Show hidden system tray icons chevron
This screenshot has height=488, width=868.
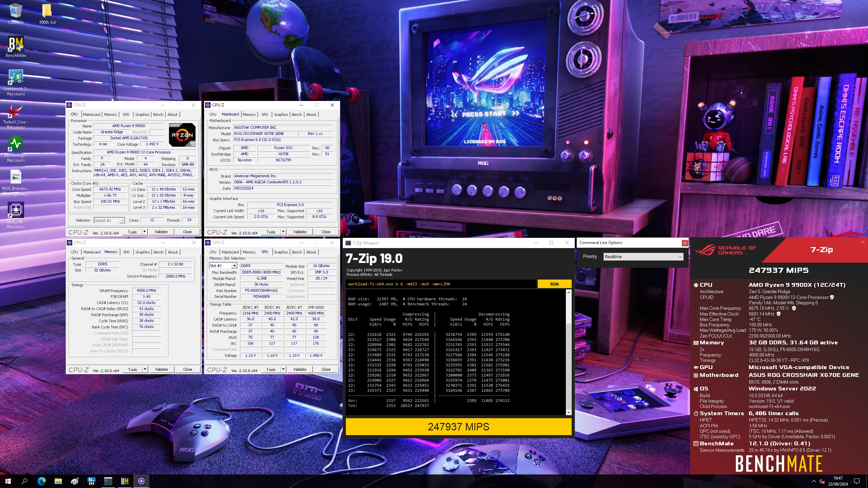[x=814, y=481]
